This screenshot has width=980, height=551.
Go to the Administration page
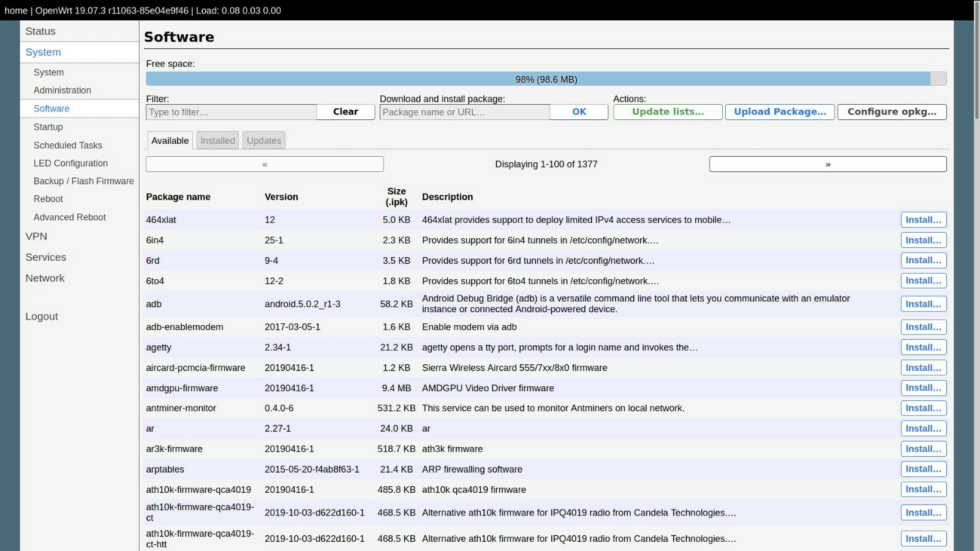click(62, 90)
